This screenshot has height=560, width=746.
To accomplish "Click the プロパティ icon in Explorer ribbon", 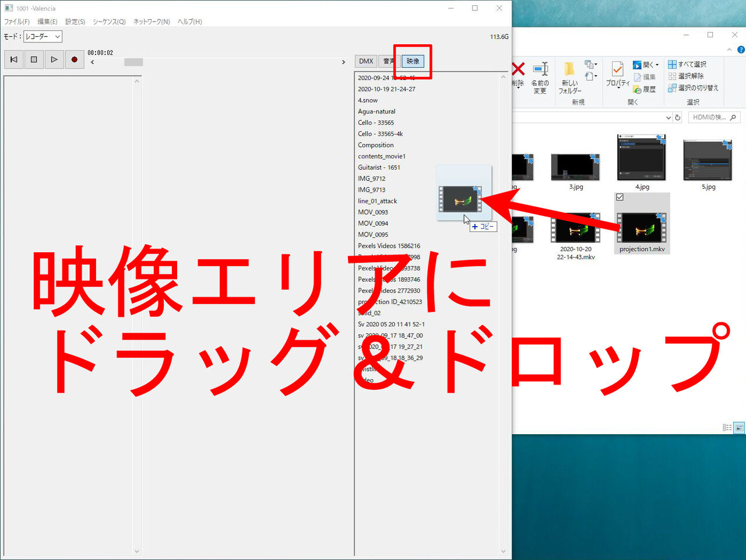I will pos(617,73).
